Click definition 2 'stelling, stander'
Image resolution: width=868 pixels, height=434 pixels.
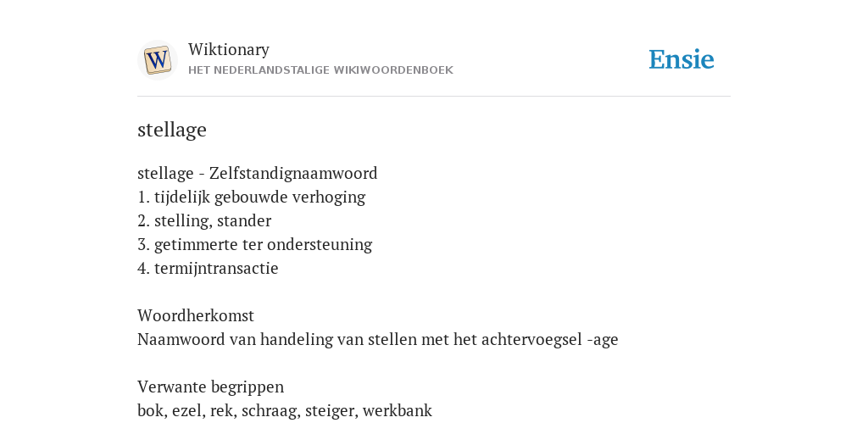tap(204, 221)
